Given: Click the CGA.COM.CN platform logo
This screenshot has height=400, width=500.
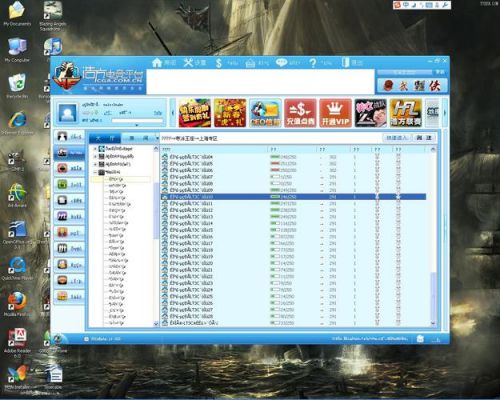Looking at the screenshot, I should 99,77.
